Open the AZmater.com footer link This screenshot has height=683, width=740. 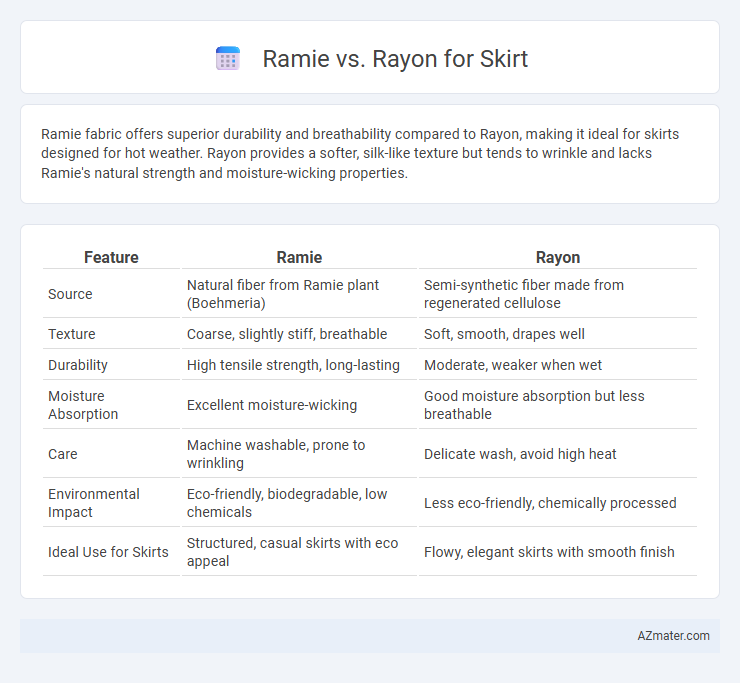click(673, 636)
